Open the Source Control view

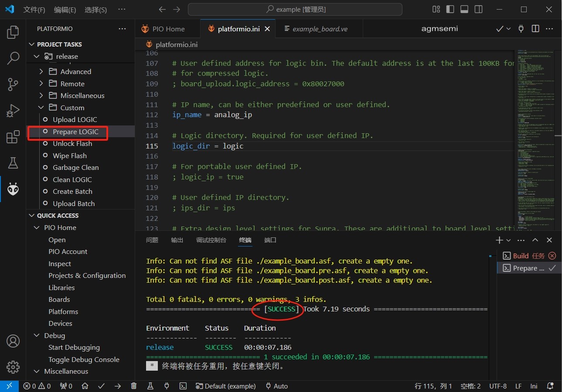tap(13, 84)
